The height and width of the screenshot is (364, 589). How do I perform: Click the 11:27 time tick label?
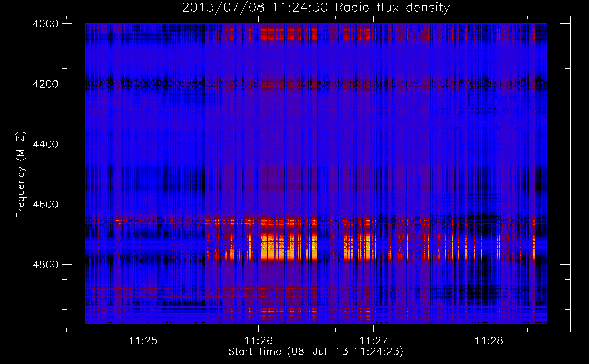374,341
